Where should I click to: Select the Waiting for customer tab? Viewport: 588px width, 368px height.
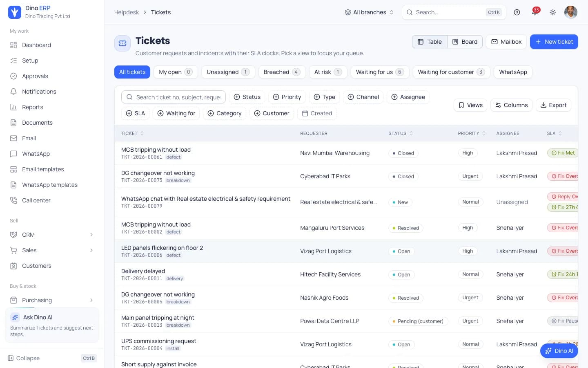(x=452, y=72)
